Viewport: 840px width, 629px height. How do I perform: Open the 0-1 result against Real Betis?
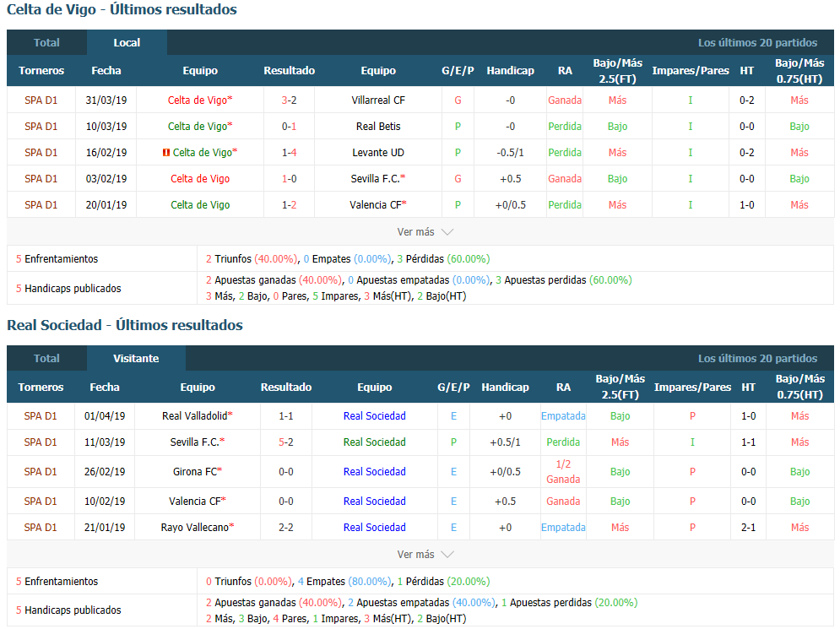[290, 127]
